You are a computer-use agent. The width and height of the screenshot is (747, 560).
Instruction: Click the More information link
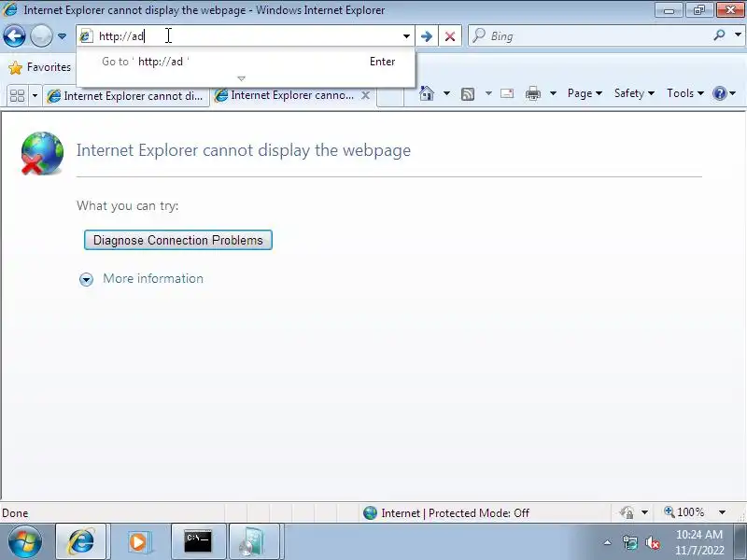(x=153, y=278)
